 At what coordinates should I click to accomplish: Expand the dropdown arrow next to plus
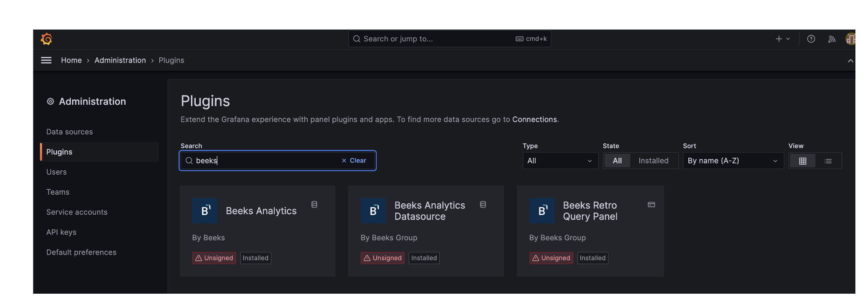tap(788, 39)
